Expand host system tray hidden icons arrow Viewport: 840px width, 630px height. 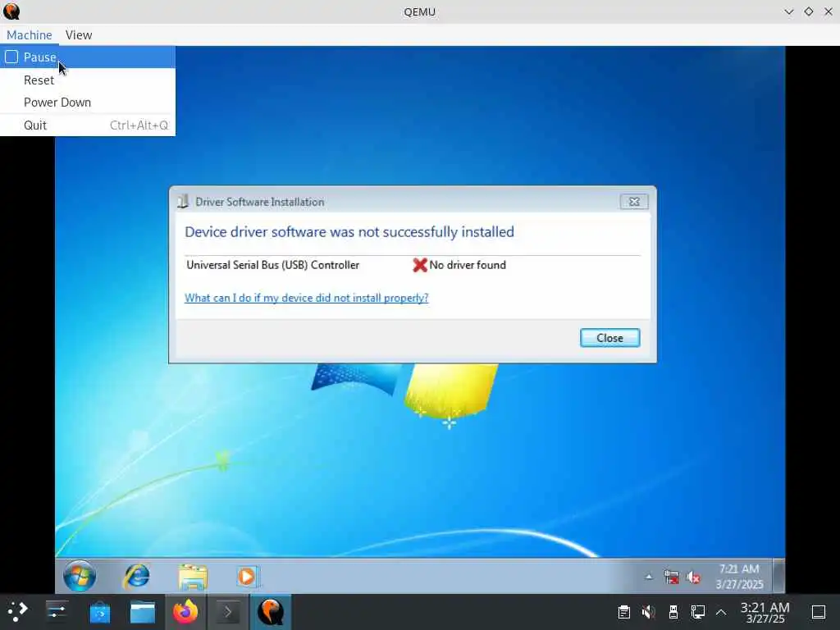(x=721, y=612)
